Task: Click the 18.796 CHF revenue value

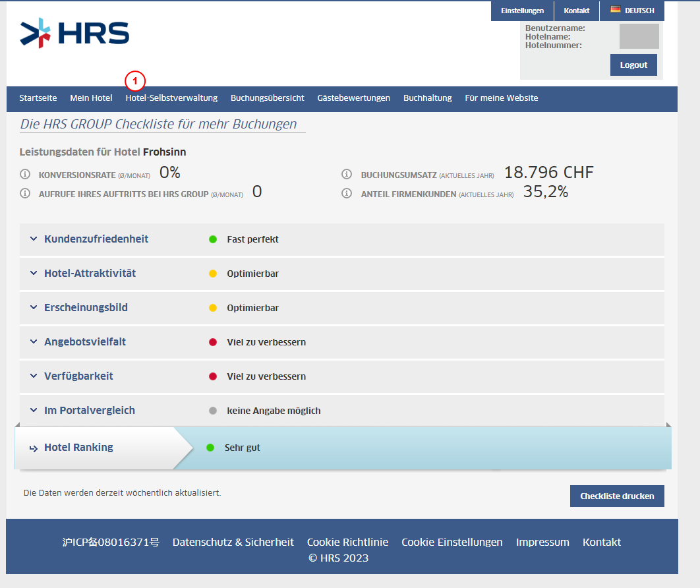Action: tap(548, 172)
